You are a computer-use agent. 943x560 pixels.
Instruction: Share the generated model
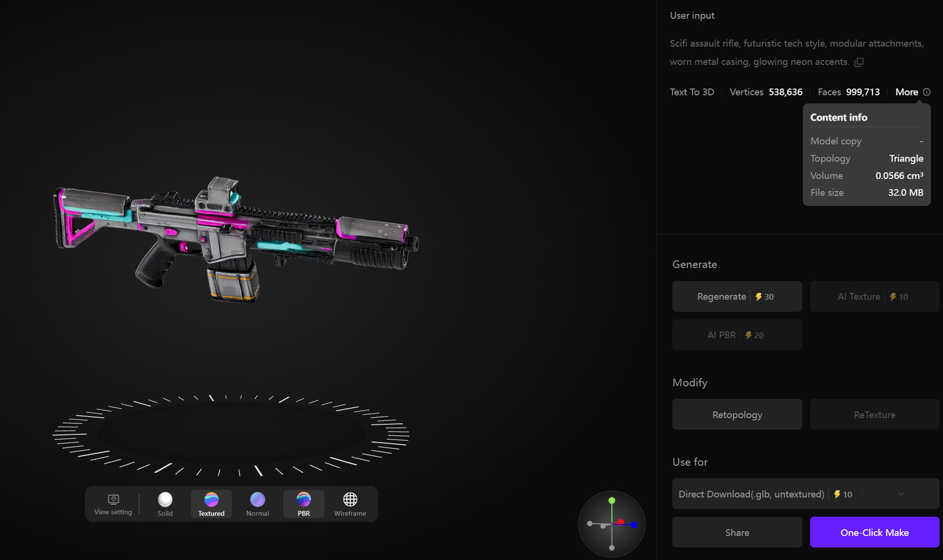pyautogui.click(x=736, y=532)
